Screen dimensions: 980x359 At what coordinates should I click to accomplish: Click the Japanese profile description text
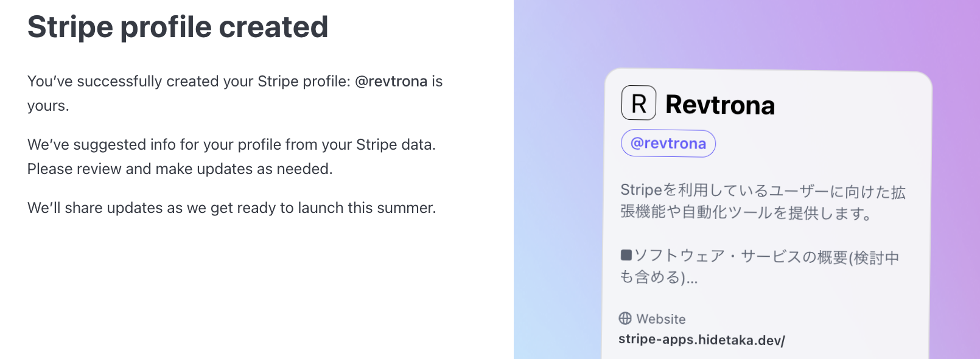763,201
